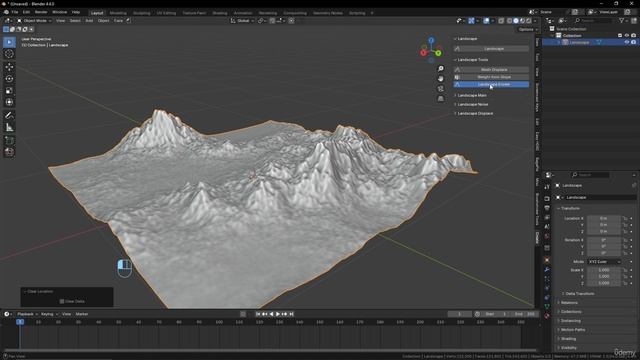Select the Measure tool

pyautogui.click(x=9, y=128)
